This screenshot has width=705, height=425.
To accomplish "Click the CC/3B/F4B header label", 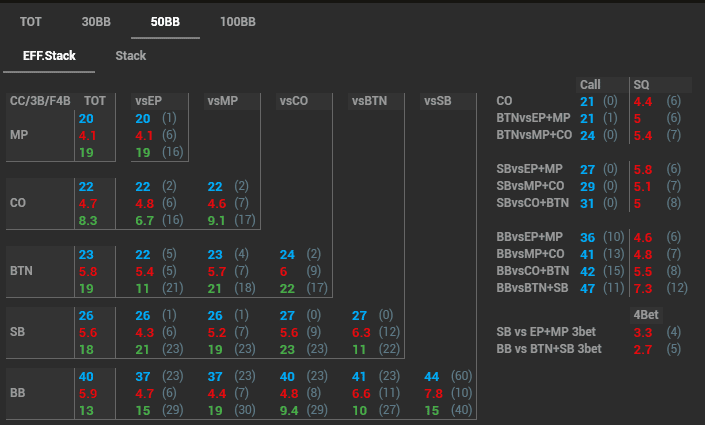I will [x=38, y=100].
